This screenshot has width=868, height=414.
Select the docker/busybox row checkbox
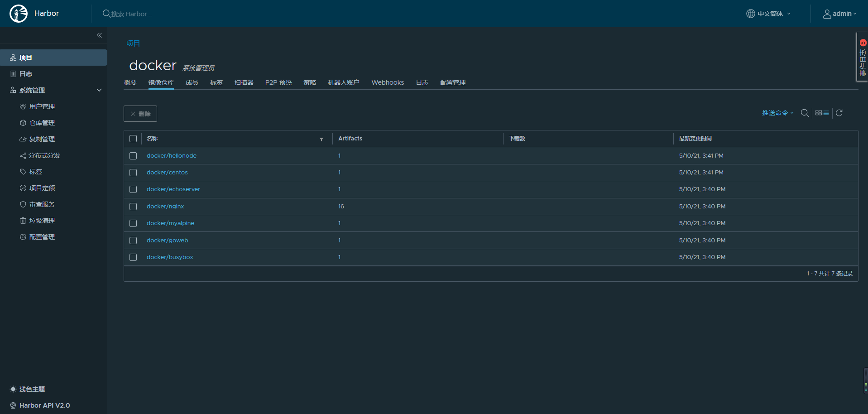pos(133,257)
